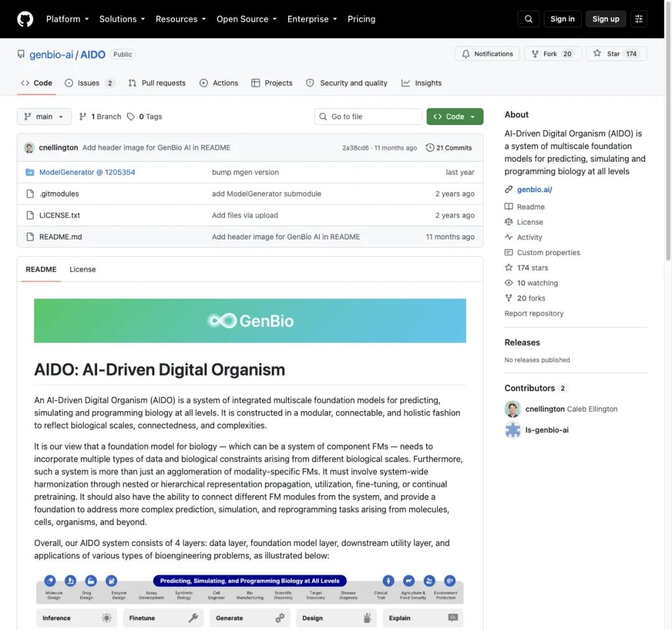Click the Sign up button
Screen dimensions: 672x630
pyautogui.click(x=605, y=19)
